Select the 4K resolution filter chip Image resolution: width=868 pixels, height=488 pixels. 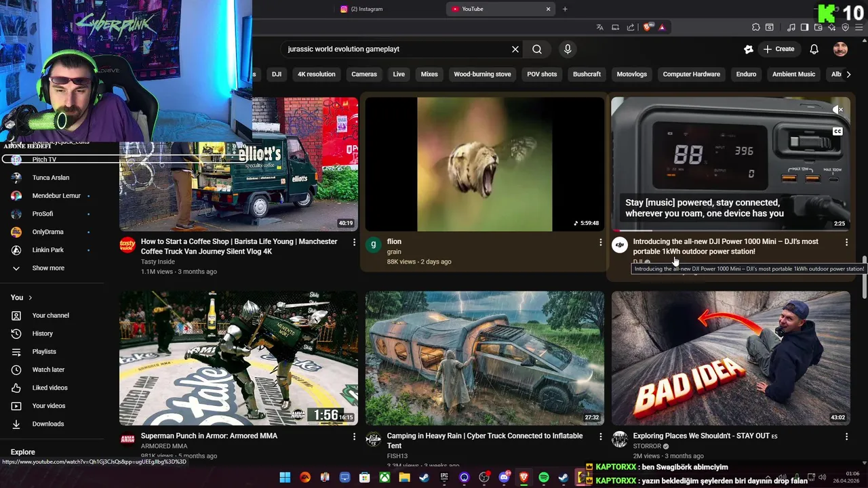316,74
